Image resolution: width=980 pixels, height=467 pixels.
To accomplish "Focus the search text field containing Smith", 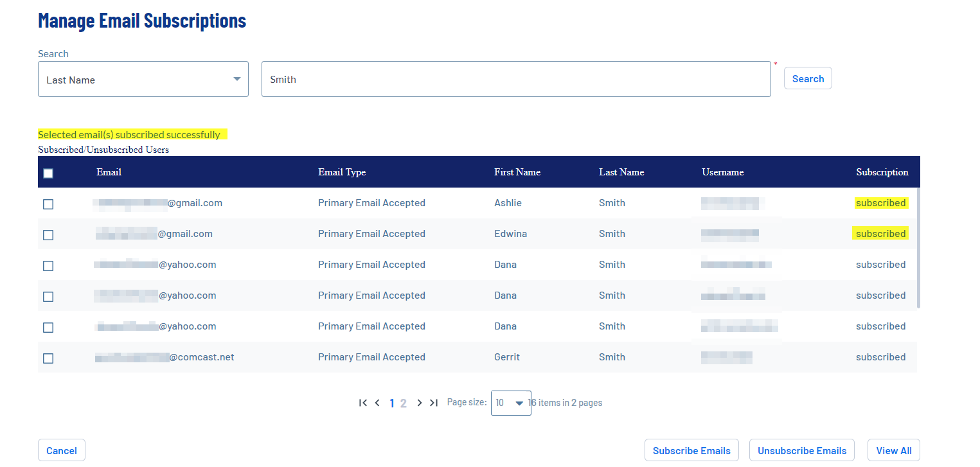I will [x=515, y=80].
